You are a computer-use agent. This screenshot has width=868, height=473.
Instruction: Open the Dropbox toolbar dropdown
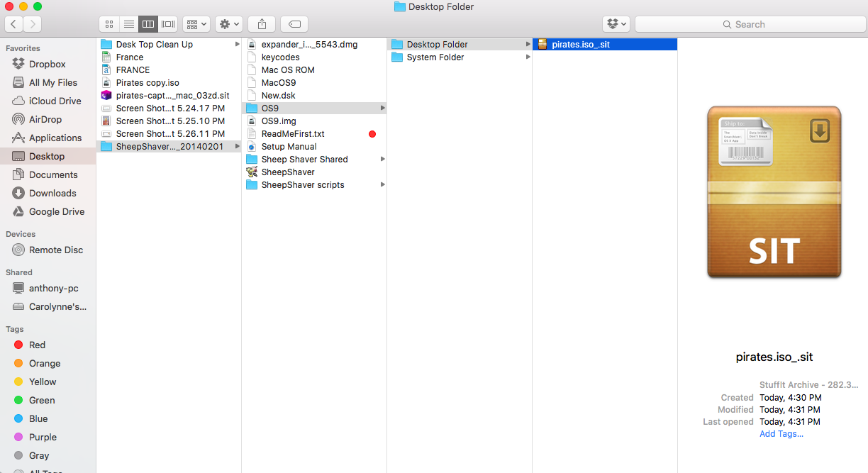(616, 24)
